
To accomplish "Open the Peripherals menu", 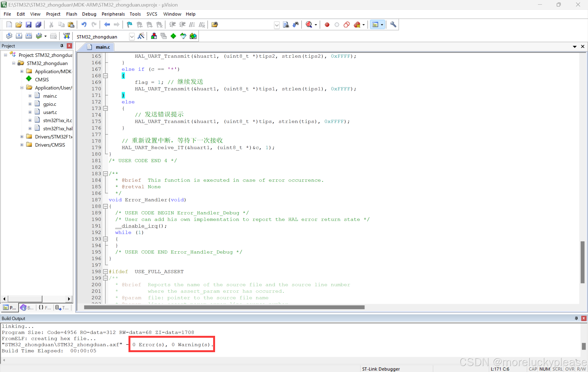I will click(113, 14).
